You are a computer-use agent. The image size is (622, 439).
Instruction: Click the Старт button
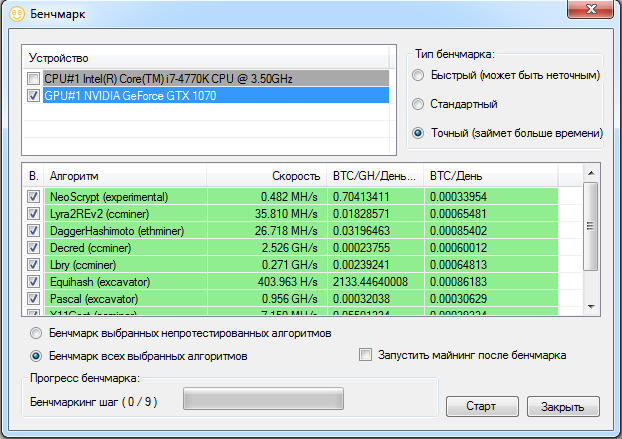(482, 406)
